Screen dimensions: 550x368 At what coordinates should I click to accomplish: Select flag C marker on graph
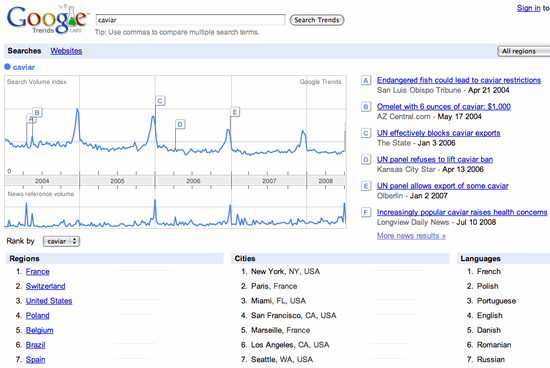160,101
